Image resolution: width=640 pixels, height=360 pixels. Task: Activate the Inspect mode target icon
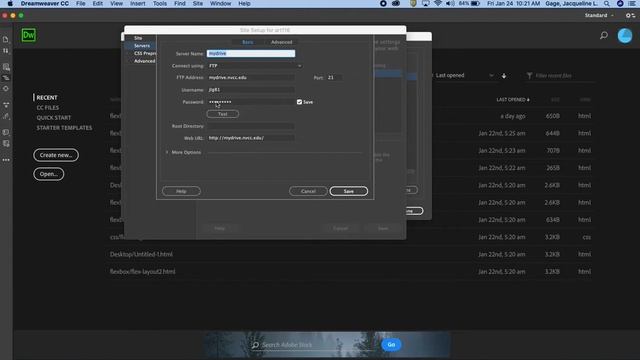6,89
